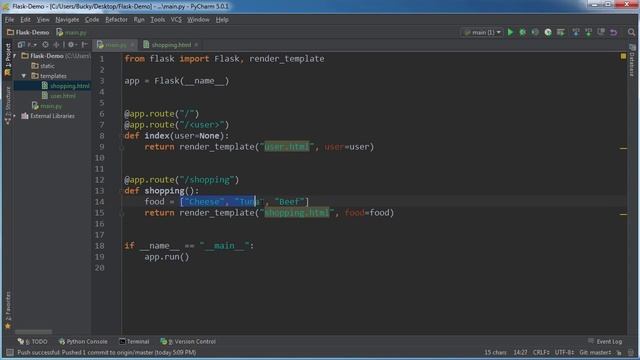
Task: Open the File menu
Action: [9, 20]
